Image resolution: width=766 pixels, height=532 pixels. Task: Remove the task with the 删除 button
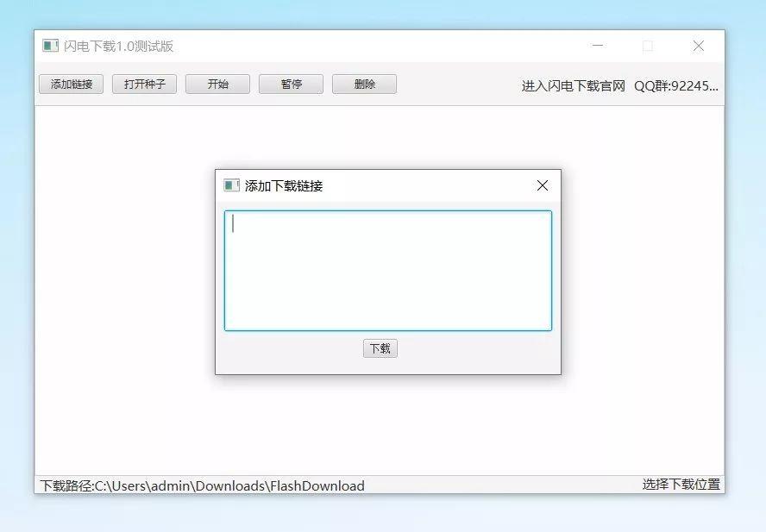pyautogui.click(x=364, y=84)
